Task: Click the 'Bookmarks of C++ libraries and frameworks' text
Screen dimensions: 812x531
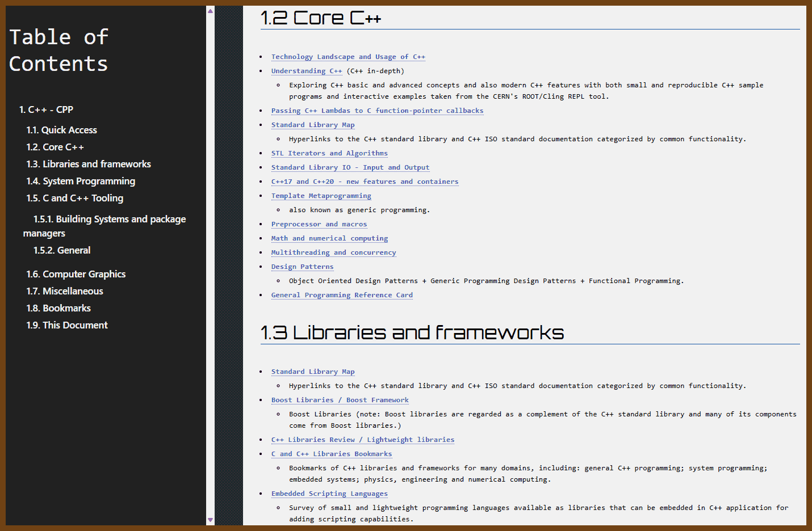Action: [x=528, y=474]
